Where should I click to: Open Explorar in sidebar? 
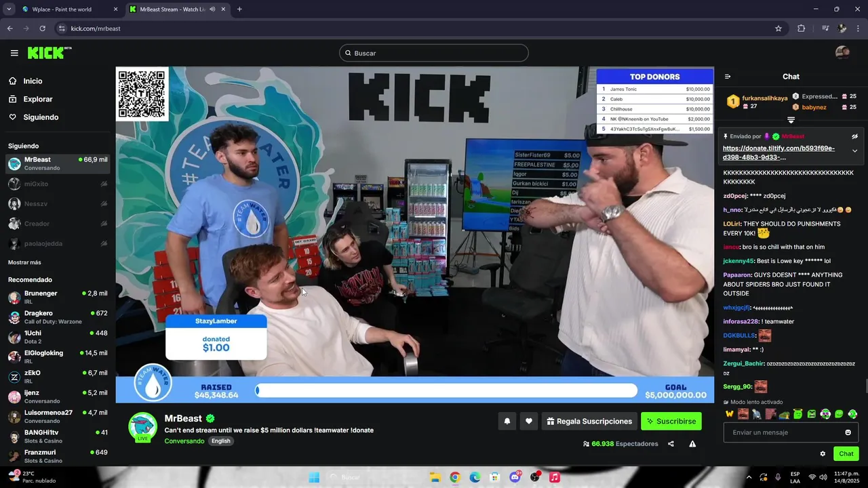click(x=37, y=99)
